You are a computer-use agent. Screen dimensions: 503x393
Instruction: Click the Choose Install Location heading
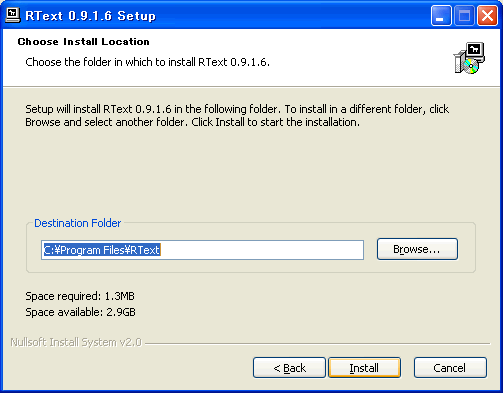[83, 42]
